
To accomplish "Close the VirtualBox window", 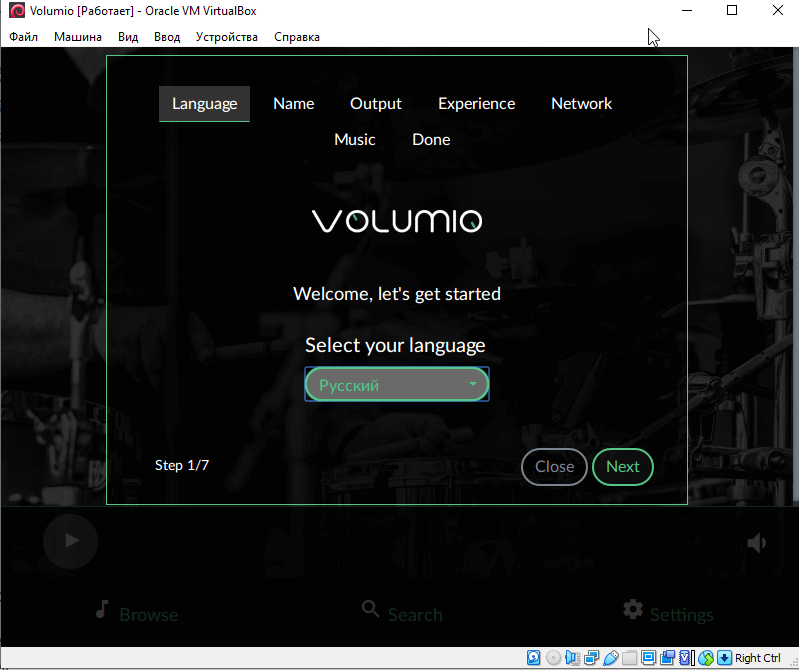I will 777,11.
